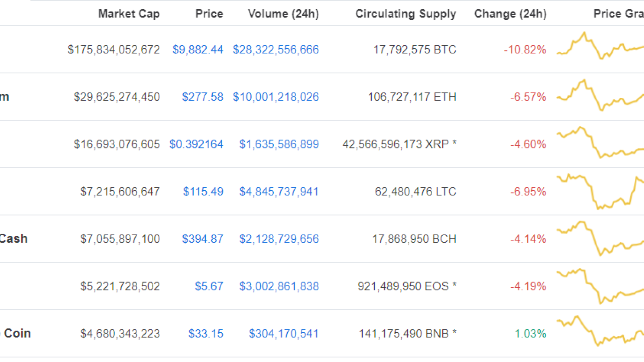Open Binance Coin volume link $304,170,541
This screenshot has height=362, width=644.
(x=284, y=333)
